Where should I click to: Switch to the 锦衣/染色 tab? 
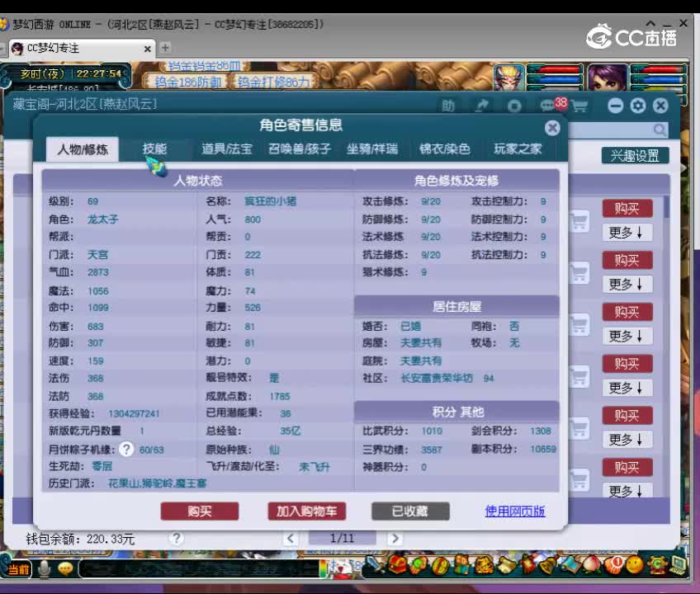[445, 148]
